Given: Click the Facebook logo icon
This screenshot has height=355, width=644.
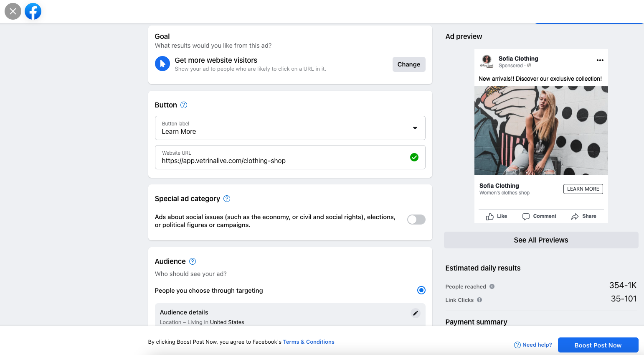Looking at the screenshot, I should pos(33,11).
